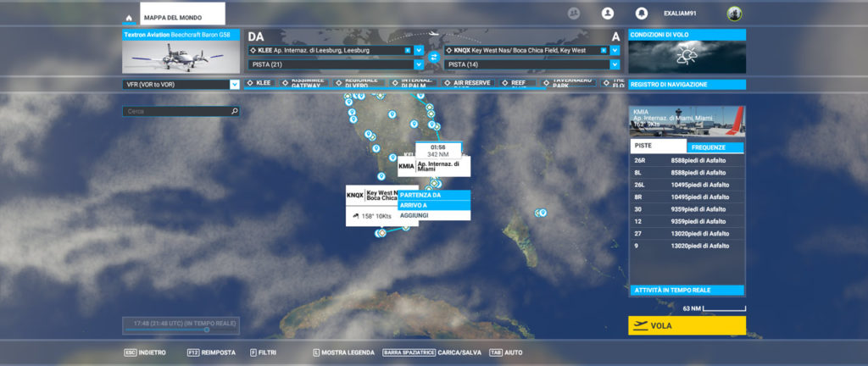Select runway 30 row
Screen dimensions: 868x366
687,209
